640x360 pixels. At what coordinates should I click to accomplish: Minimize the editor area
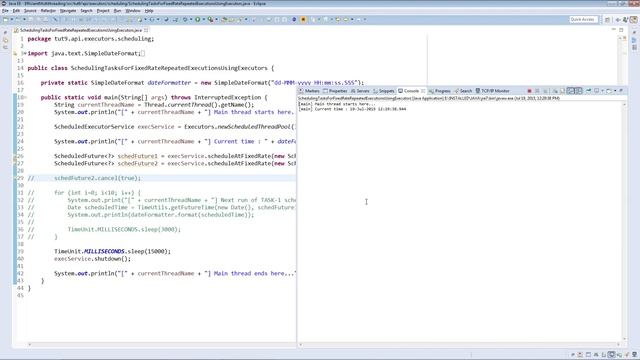[613, 30]
